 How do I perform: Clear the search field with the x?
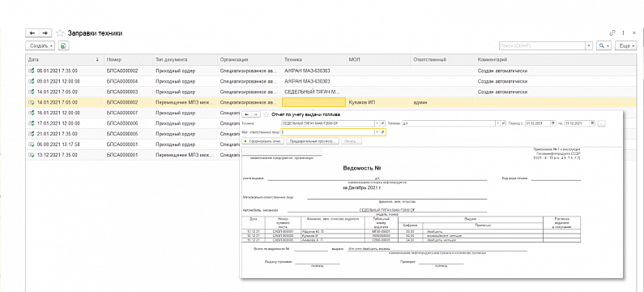590,45
